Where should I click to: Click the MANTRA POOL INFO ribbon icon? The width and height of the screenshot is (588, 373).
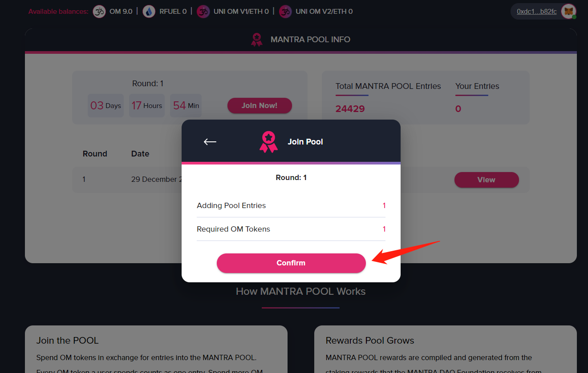256,40
